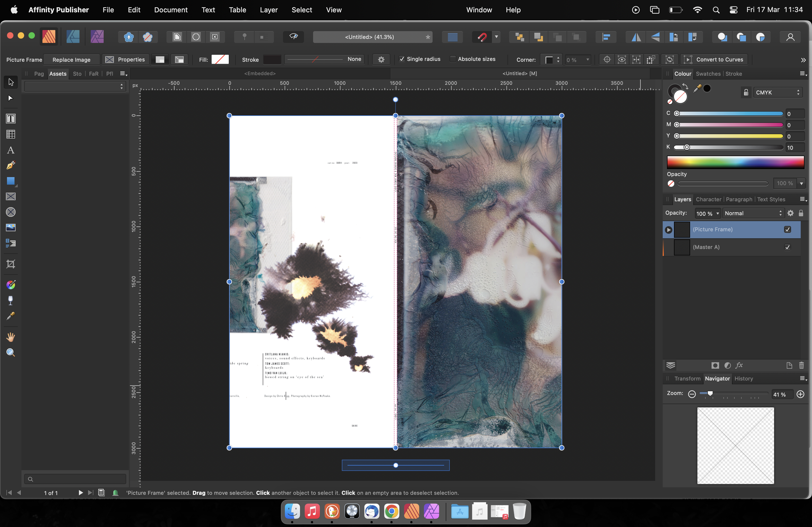This screenshot has width=812, height=527.
Task: Select the Pen tool
Action: 10,165
